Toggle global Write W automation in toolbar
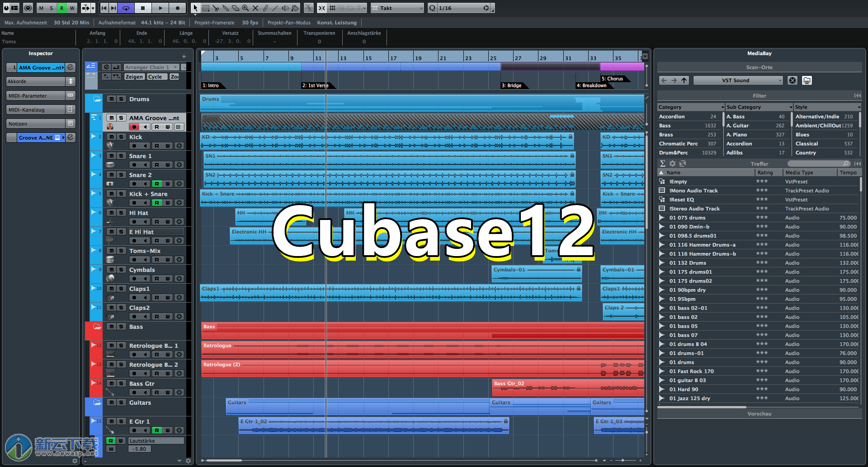The height and width of the screenshot is (467, 868). click(72, 8)
